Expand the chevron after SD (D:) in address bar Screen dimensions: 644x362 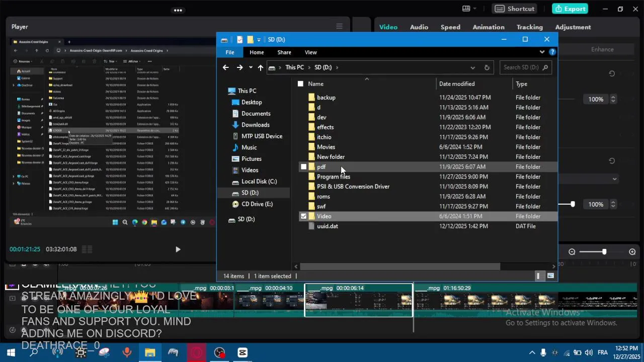(x=337, y=67)
